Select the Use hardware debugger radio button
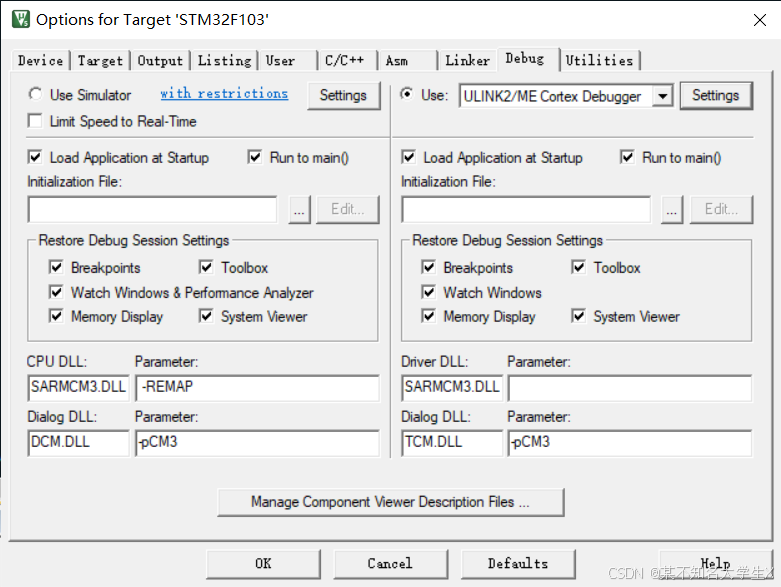Viewport: 781px width, 587px height. click(x=407, y=94)
